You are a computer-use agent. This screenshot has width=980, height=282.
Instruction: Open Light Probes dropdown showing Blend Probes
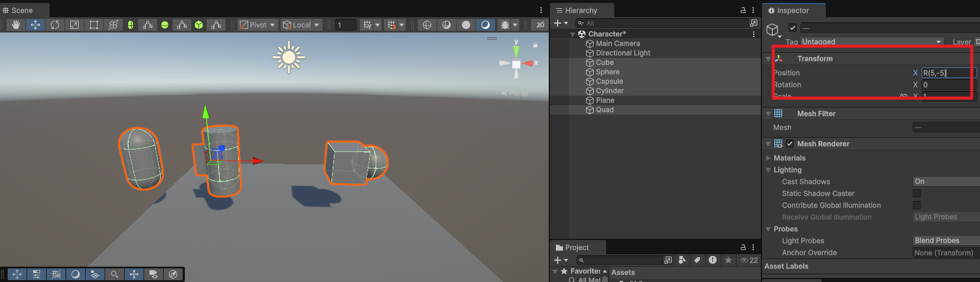[946, 241]
